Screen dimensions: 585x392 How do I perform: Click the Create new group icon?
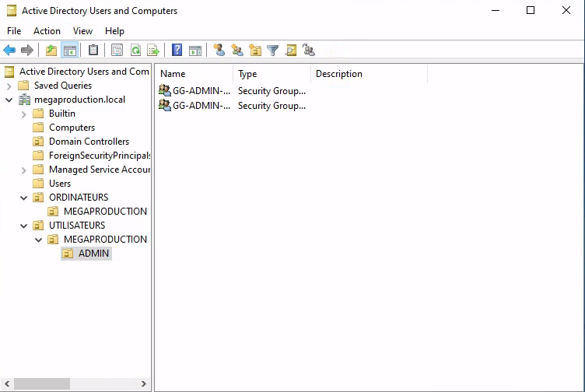click(x=237, y=51)
